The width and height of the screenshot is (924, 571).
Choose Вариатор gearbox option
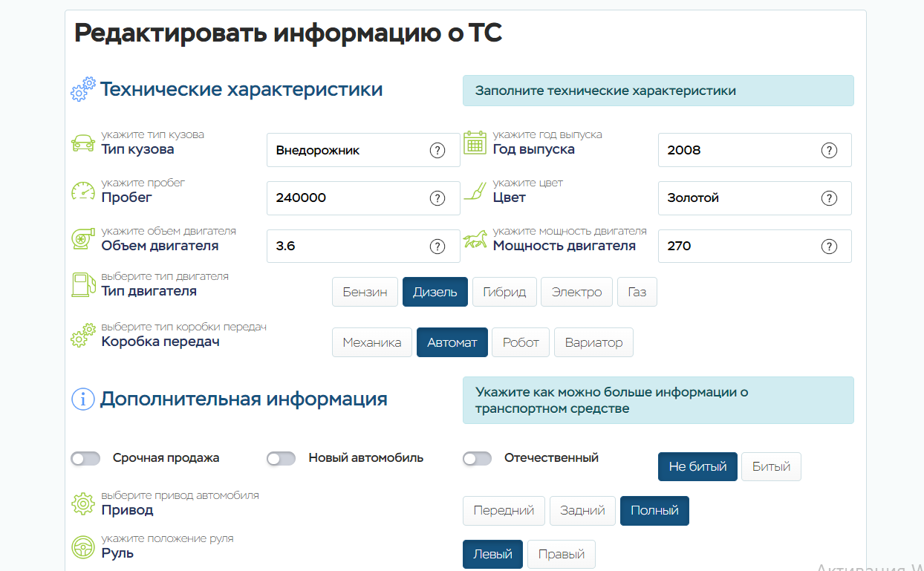(593, 343)
